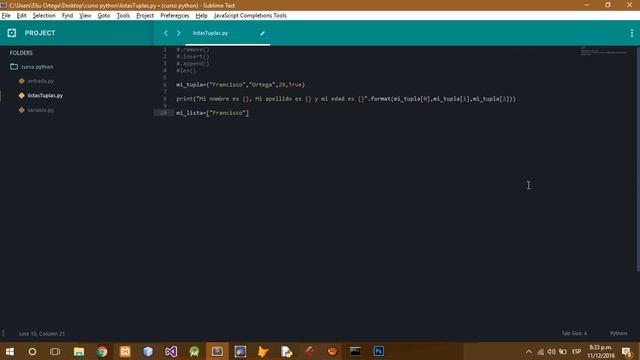Click the curso python folder icon
This screenshot has width=640, height=360.
[x=14, y=67]
